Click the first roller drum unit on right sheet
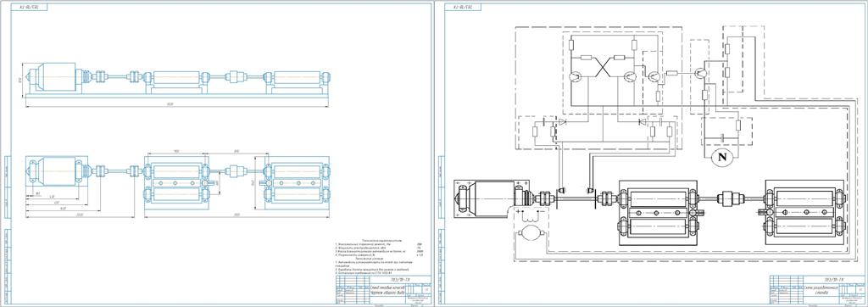The image size is (868, 307). point(657,213)
